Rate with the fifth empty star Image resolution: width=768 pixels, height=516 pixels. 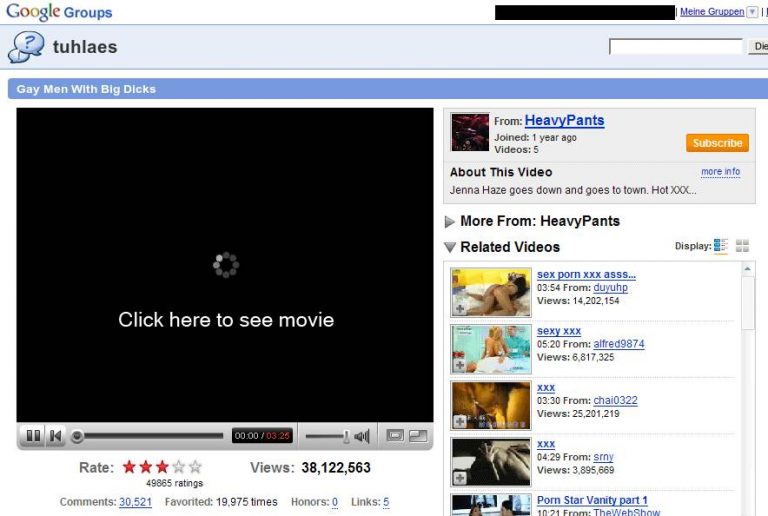click(x=195, y=467)
